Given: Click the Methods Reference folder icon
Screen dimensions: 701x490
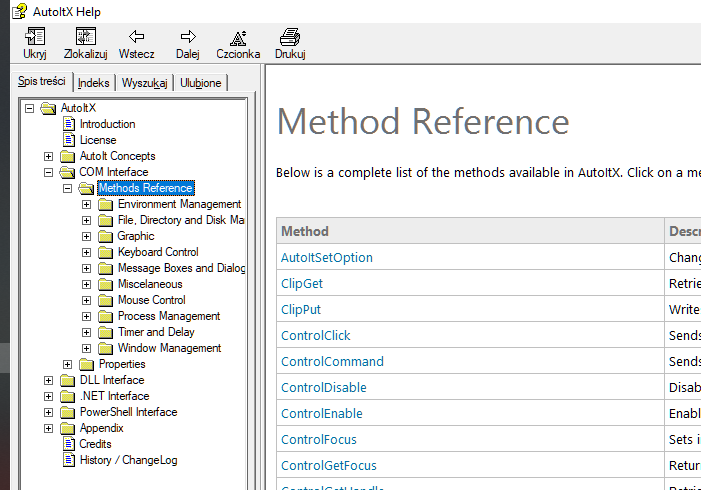Looking at the screenshot, I should (86, 188).
